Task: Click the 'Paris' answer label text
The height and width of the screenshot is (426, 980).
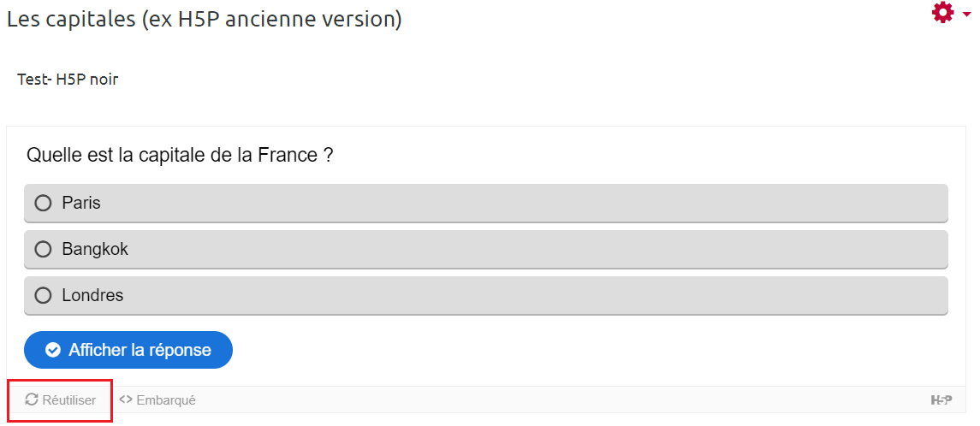Action: click(81, 204)
